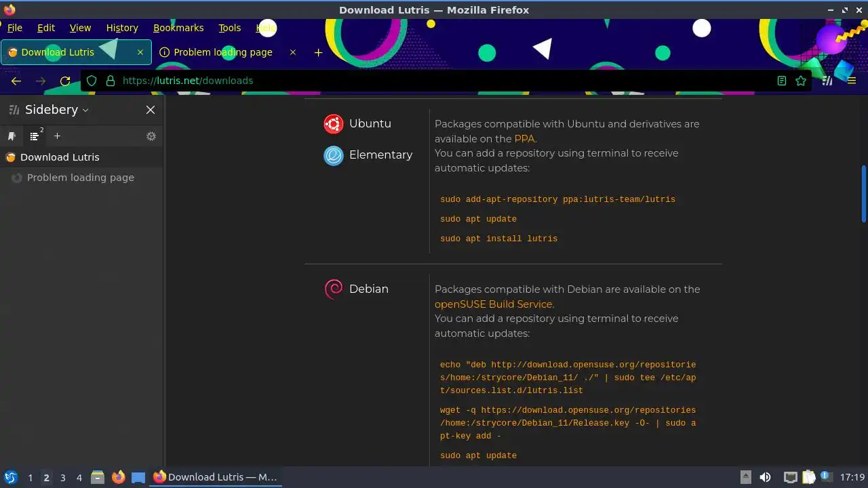This screenshot has width=868, height=488.
Task: Open the volume control tray icon
Action: tap(765, 477)
